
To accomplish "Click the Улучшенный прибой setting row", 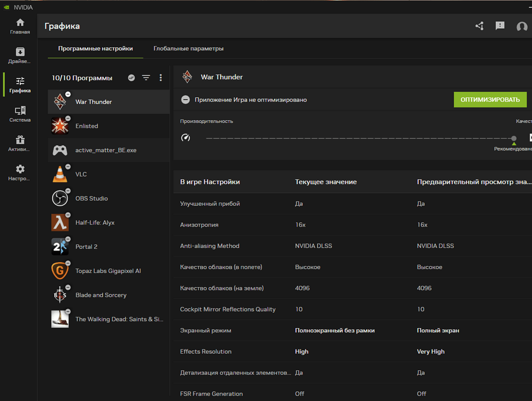I will (353, 204).
